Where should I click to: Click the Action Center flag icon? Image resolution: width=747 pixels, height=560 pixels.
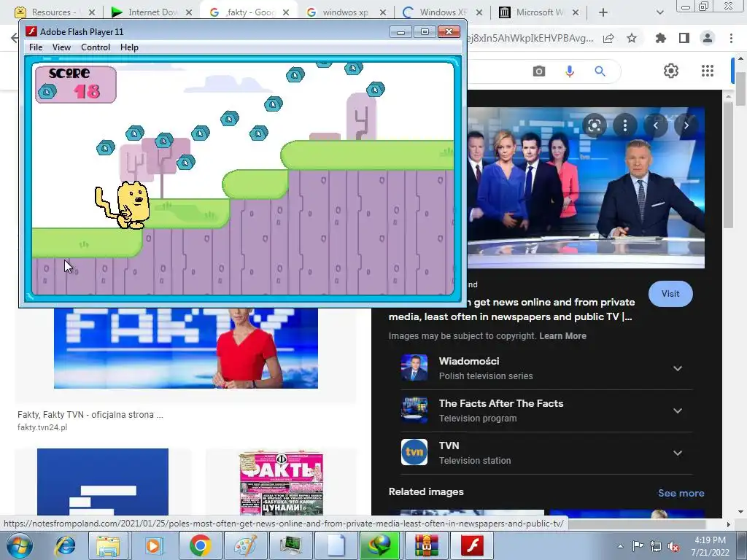pyautogui.click(x=638, y=546)
